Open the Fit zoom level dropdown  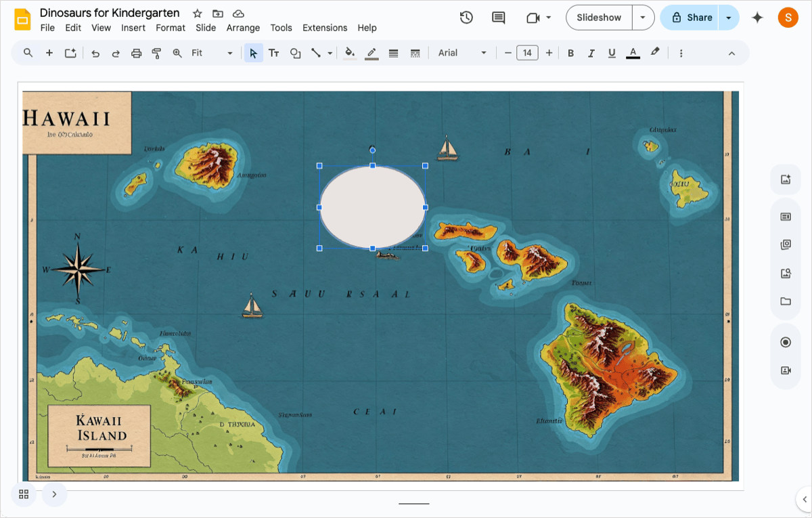(212, 53)
